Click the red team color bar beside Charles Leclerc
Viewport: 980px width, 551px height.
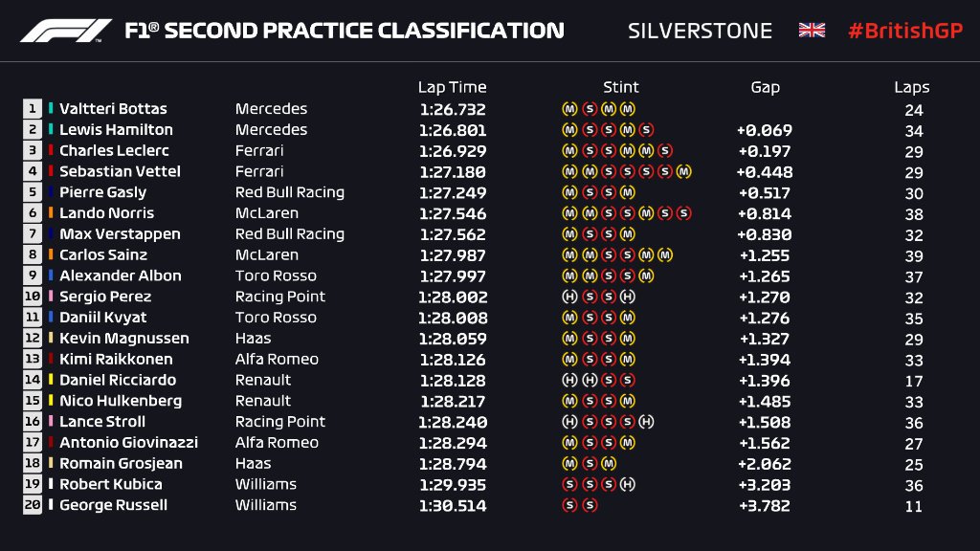[x=51, y=150]
